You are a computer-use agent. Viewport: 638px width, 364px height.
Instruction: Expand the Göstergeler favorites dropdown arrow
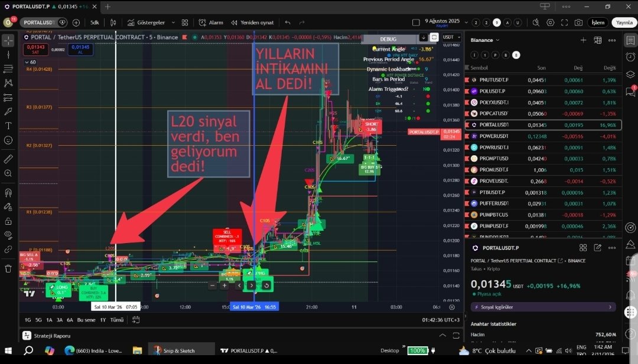point(173,22)
